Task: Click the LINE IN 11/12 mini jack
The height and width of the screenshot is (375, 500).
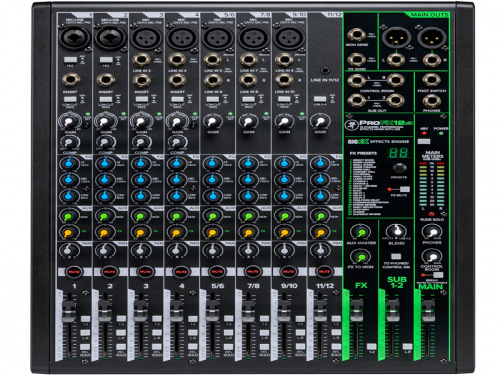Action: tap(325, 71)
